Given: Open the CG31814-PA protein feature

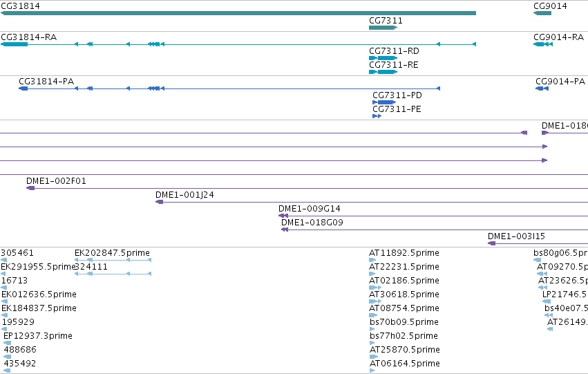Looking at the screenshot, I should point(229,88).
